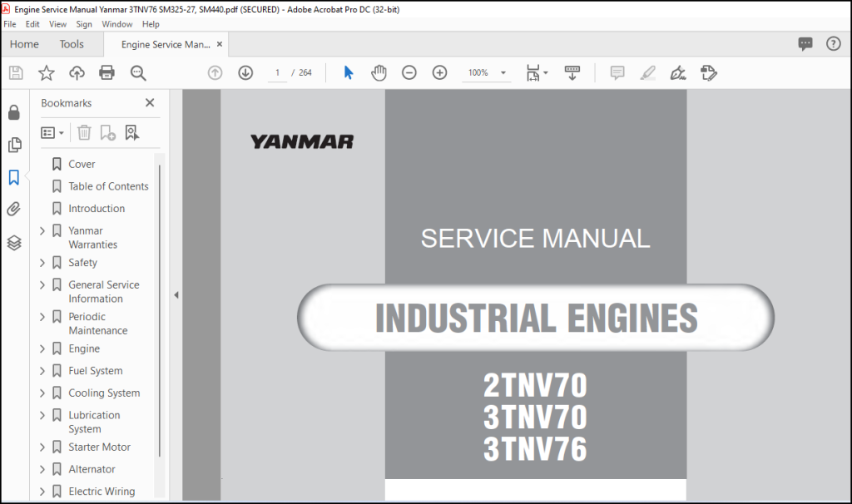
Task: Jump to the Introduction bookmark
Action: click(x=97, y=209)
